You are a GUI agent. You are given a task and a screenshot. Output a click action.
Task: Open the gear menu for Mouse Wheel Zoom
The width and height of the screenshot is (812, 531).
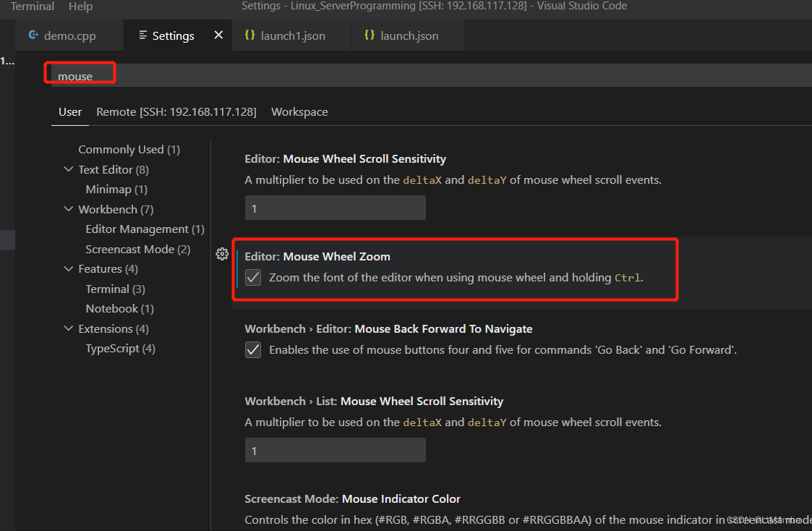click(x=222, y=254)
